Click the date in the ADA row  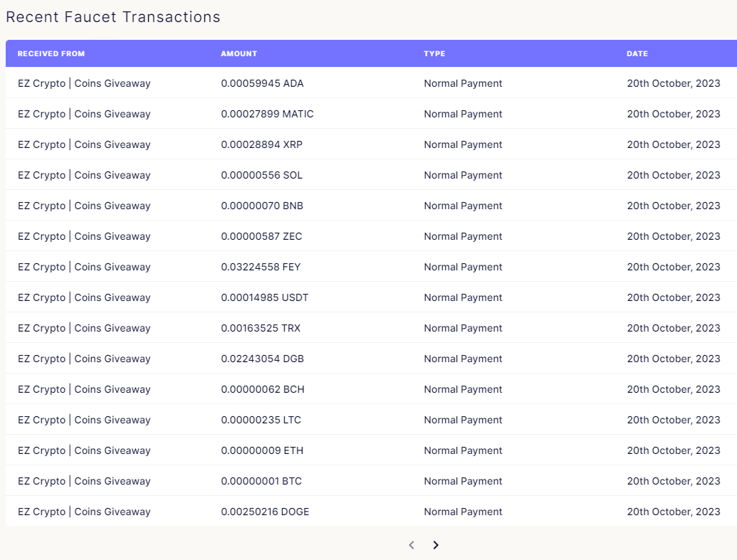point(674,83)
